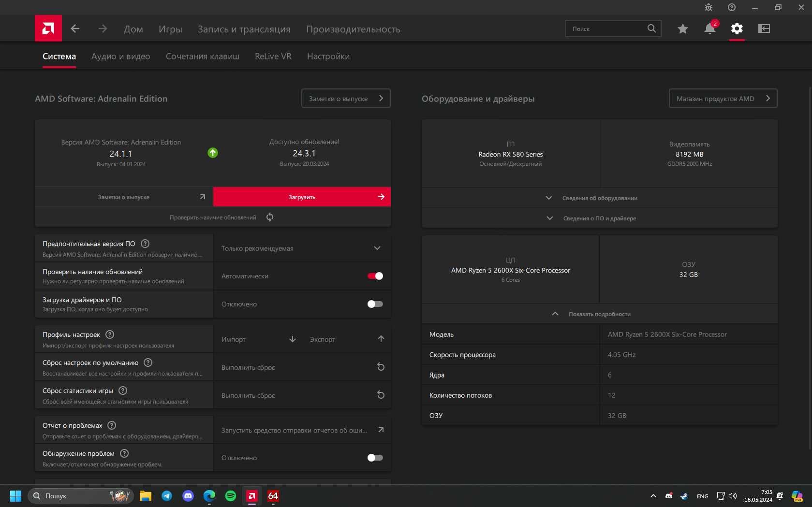
Task: Open favorites star icon
Action: [683, 29]
